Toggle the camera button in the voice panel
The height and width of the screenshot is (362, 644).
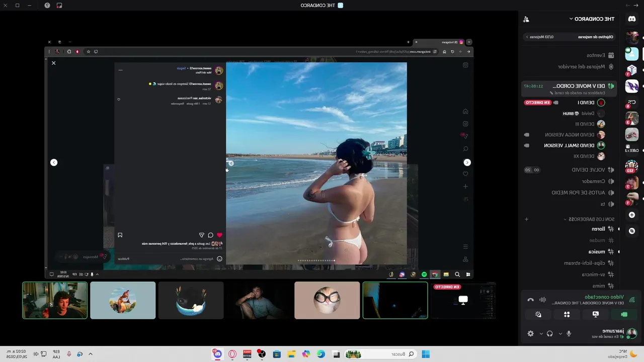tap(624, 314)
